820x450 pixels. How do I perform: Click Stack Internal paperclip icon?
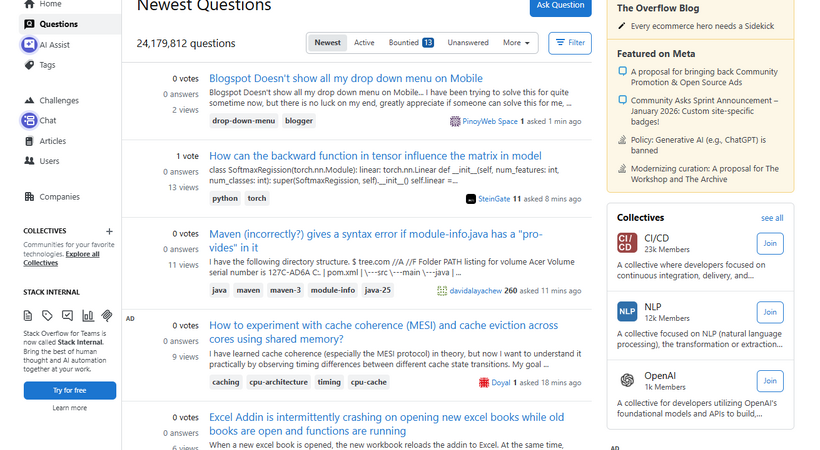(107, 316)
